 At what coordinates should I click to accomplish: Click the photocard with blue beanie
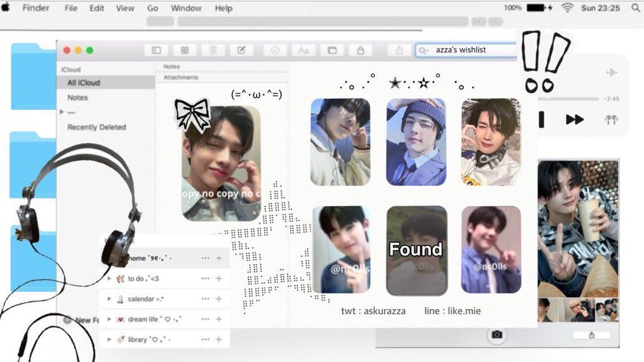coord(416,142)
